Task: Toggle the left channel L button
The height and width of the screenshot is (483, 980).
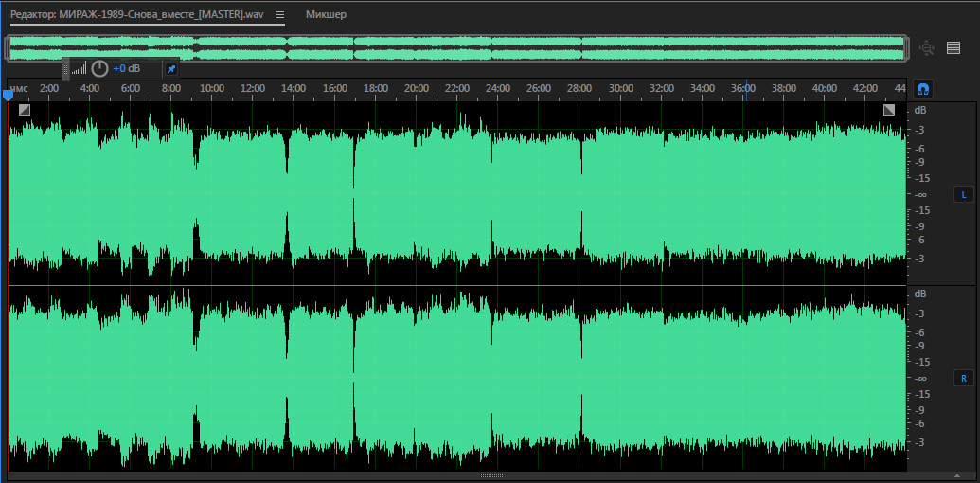Action: click(963, 195)
